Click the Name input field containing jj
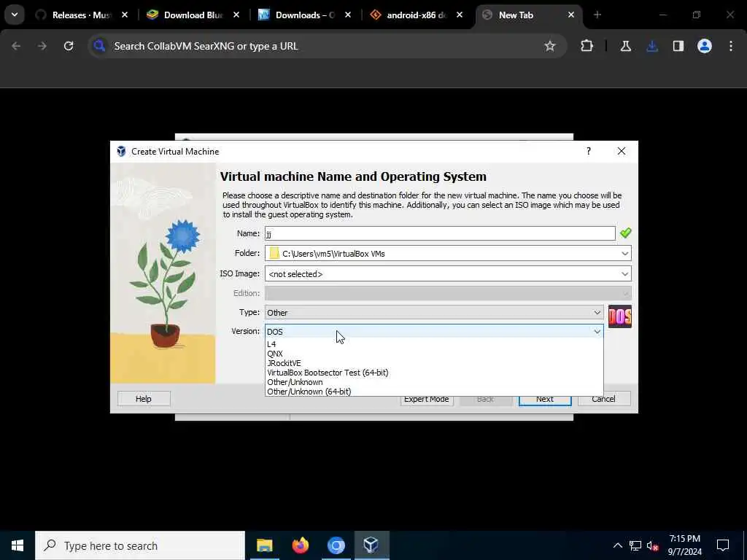 (x=440, y=233)
